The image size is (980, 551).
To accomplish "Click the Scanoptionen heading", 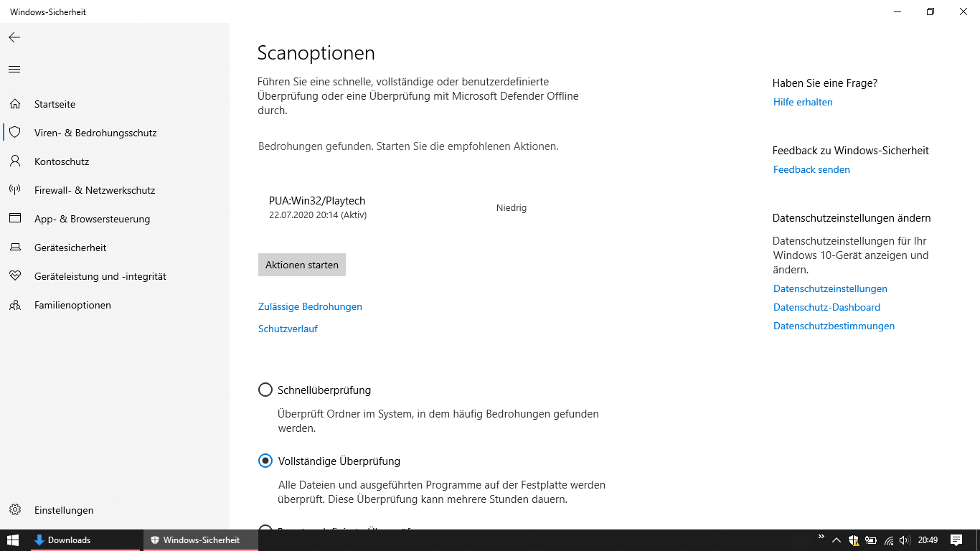I will click(316, 53).
